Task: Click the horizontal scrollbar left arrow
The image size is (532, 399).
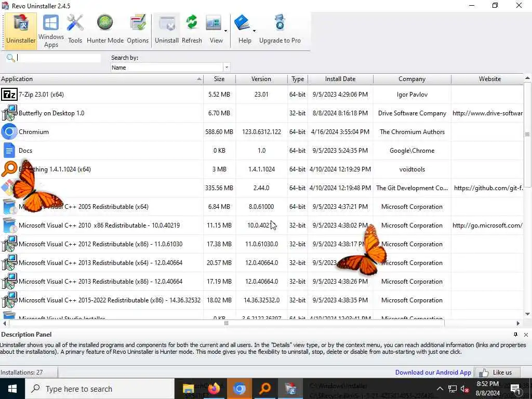Action: click(4, 323)
